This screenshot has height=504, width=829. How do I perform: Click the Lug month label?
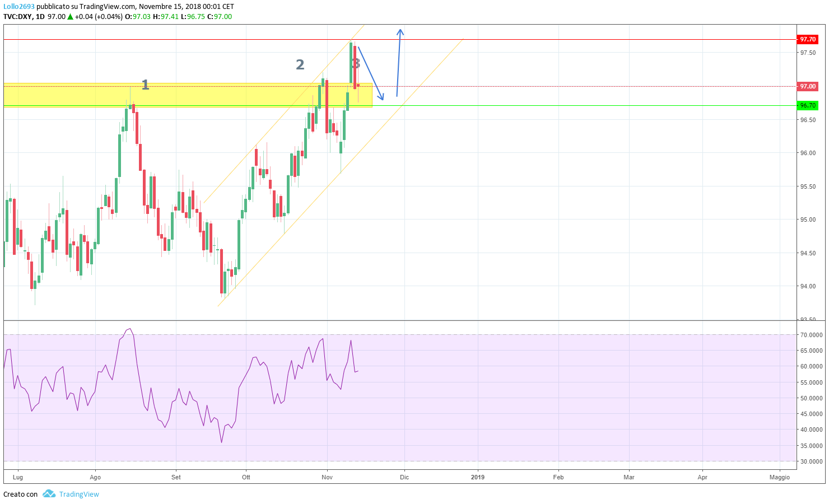18,477
